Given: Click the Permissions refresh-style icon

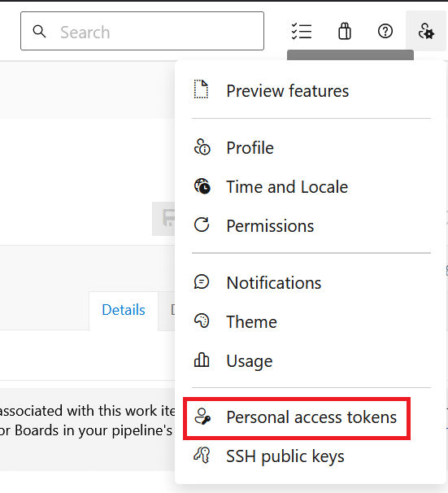Looking at the screenshot, I should point(202,225).
